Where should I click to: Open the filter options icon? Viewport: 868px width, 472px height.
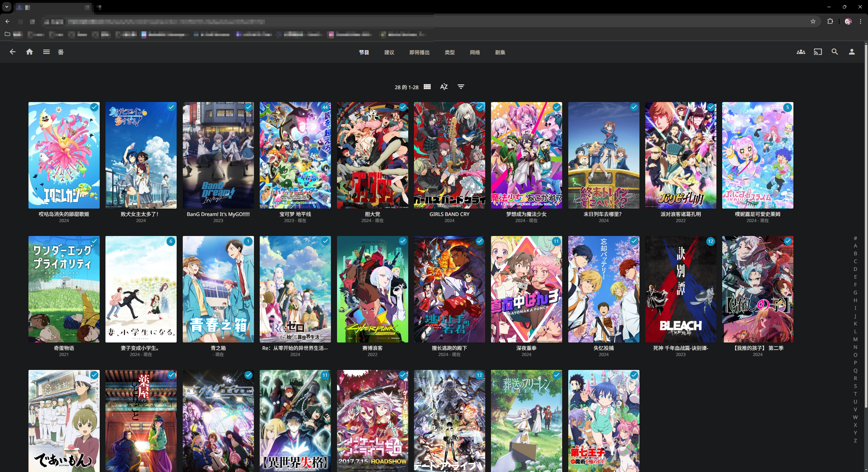tap(461, 87)
